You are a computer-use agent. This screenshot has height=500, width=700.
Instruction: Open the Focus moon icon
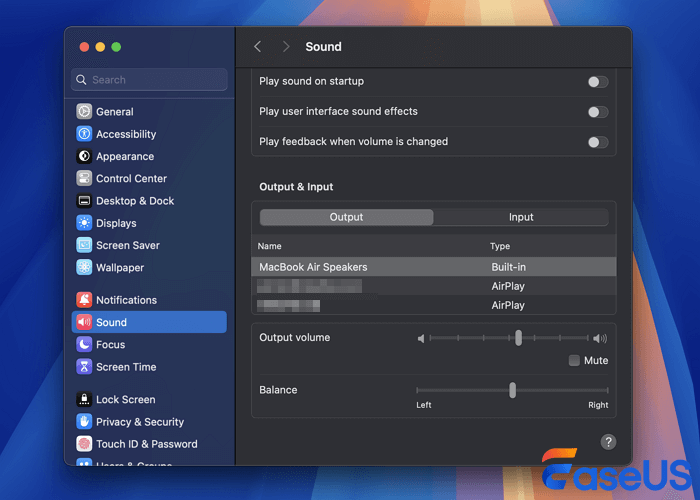click(84, 345)
